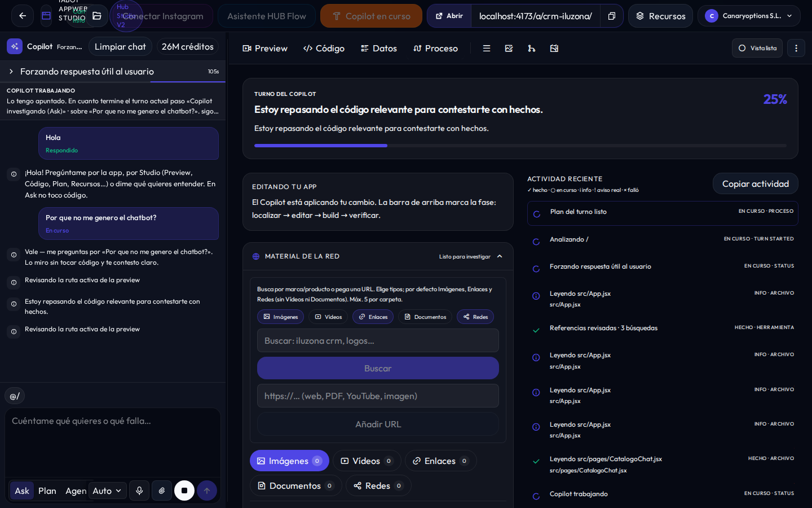The width and height of the screenshot is (812, 508).
Task: Copy the localhost URL with copy icon
Action: [x=612, y=16]
